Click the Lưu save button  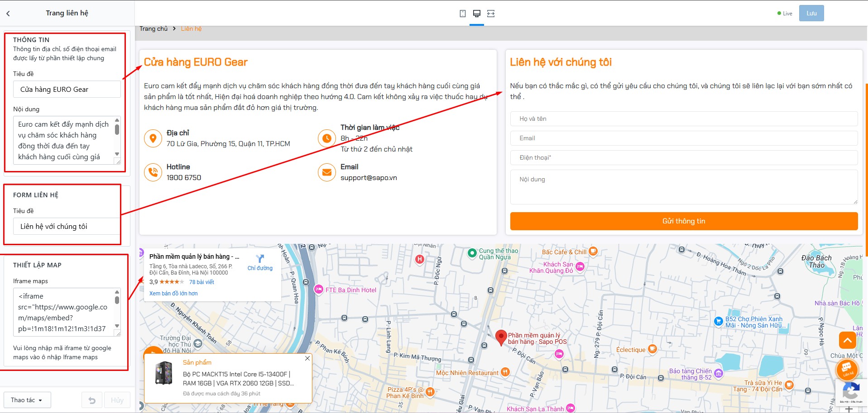coord(811,13)
